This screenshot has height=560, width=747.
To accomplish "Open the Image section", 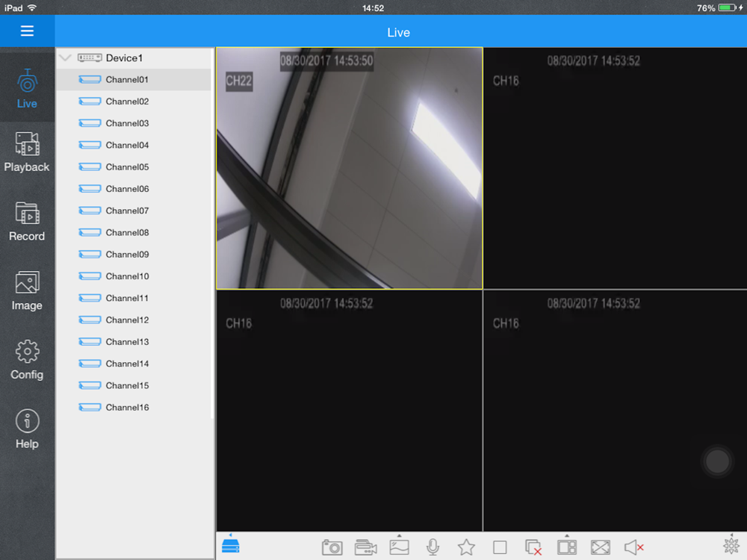I will click(27, 290).
